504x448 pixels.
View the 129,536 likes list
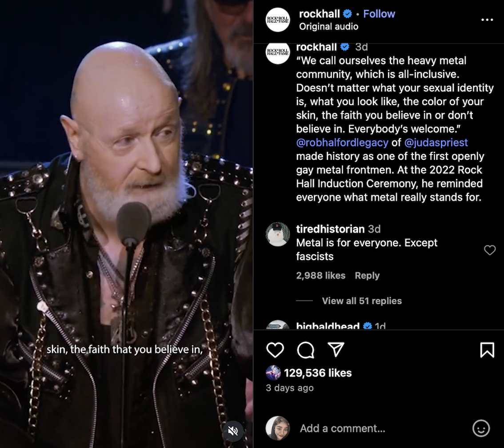318,373
